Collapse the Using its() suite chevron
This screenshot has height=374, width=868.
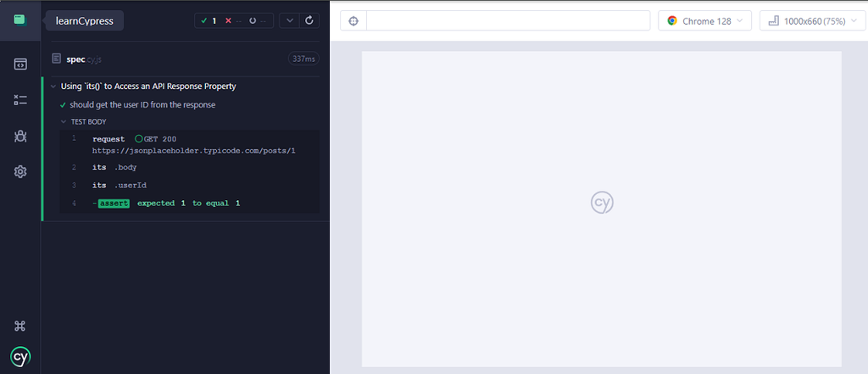(x=53, y=87)
